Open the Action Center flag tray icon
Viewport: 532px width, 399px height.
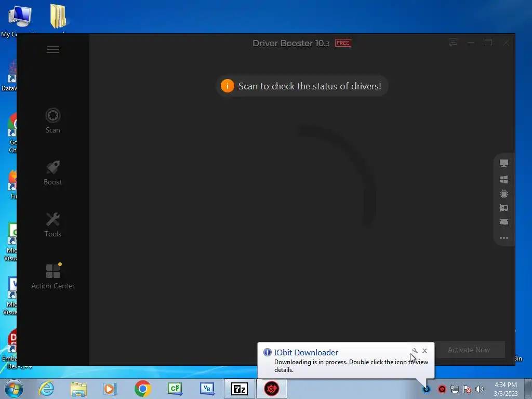tap(467, 389)
